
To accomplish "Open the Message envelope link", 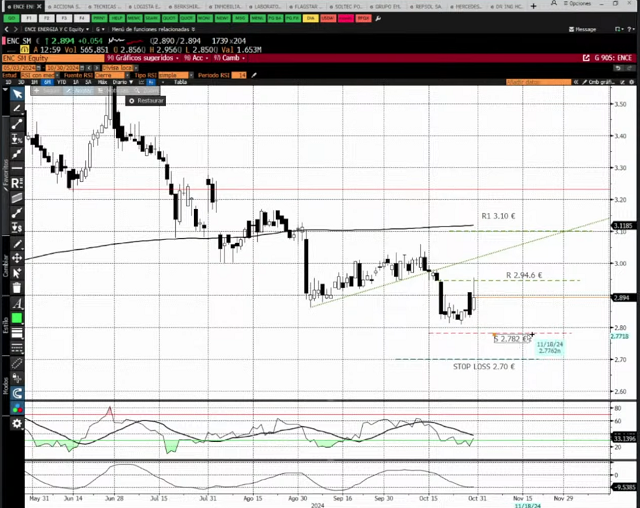I will pos(582,29).
